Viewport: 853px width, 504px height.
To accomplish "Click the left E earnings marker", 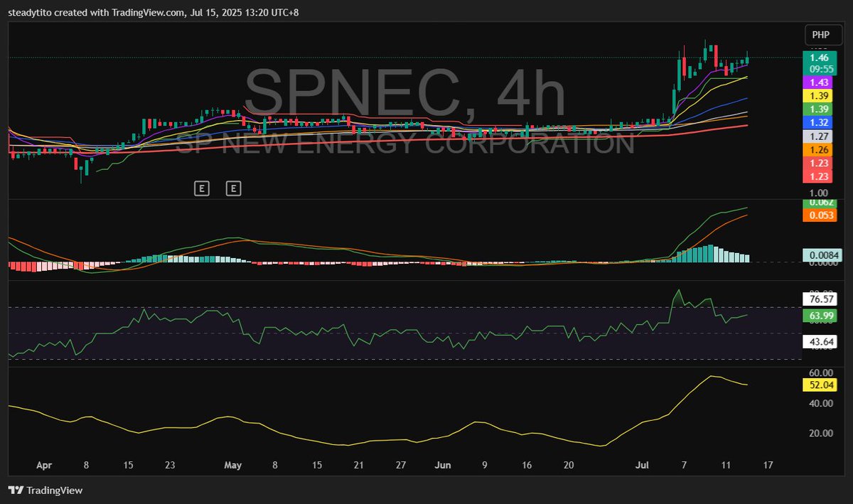I will [x=202, y=188].
